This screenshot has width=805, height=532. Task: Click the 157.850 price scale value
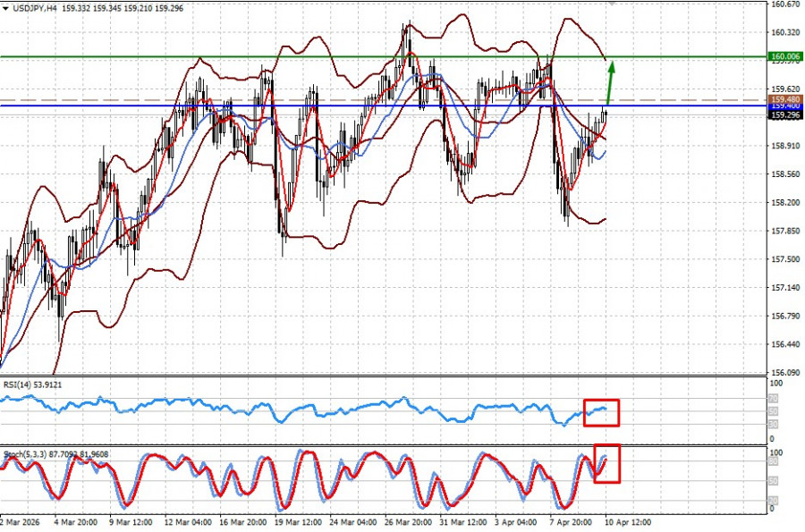(x=785, y=231)
